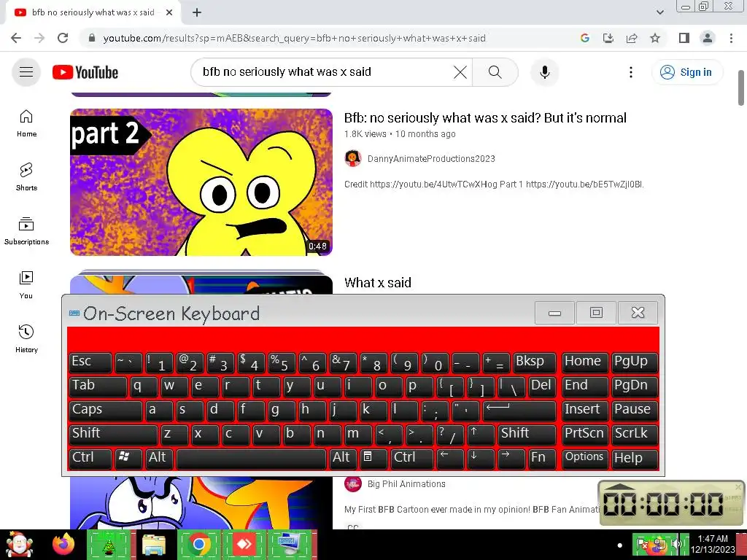Toggle left Ctrl on On-Screen Keyboard

pyautogui.click(x=90, y=458)
